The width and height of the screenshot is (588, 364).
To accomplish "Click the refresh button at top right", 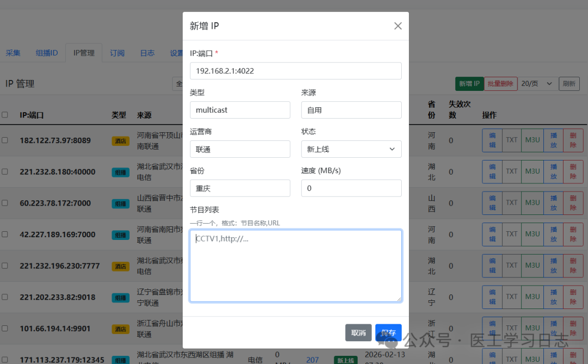I will (569, 83).
